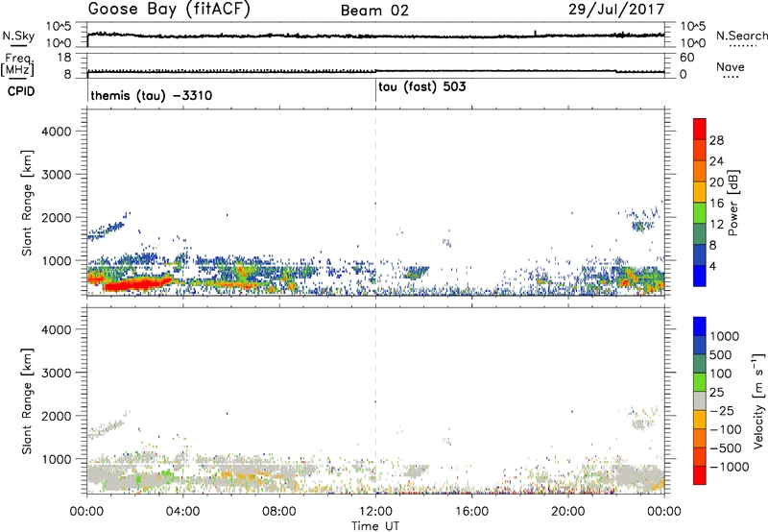Click the "3000" tick on the velocity panel

pos(57,373)
